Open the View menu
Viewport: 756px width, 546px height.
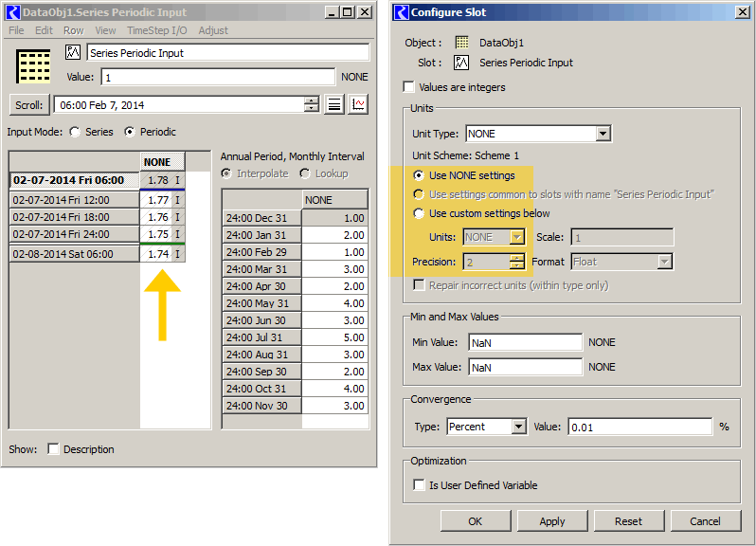point(105,30)
